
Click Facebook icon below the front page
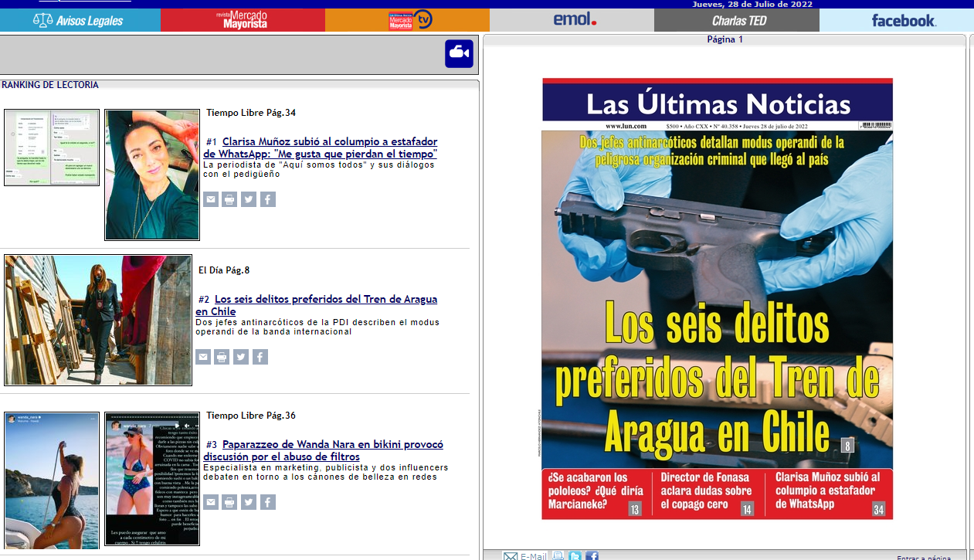click(x=592, y=556)
